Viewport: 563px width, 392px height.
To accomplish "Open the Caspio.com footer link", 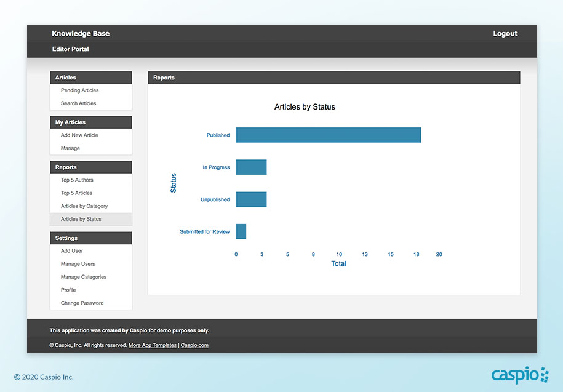I will pos(194,345).
